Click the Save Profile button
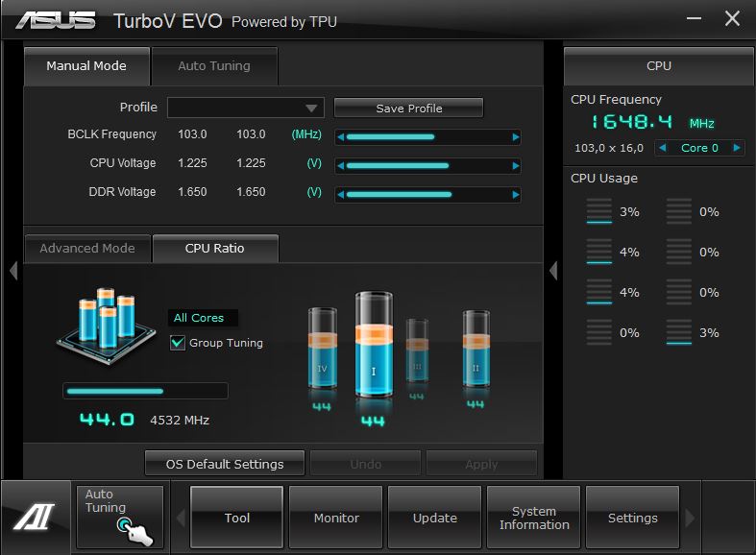Image resolution: width=756 pixels, height=555 pixels. (x=408, y=108)
